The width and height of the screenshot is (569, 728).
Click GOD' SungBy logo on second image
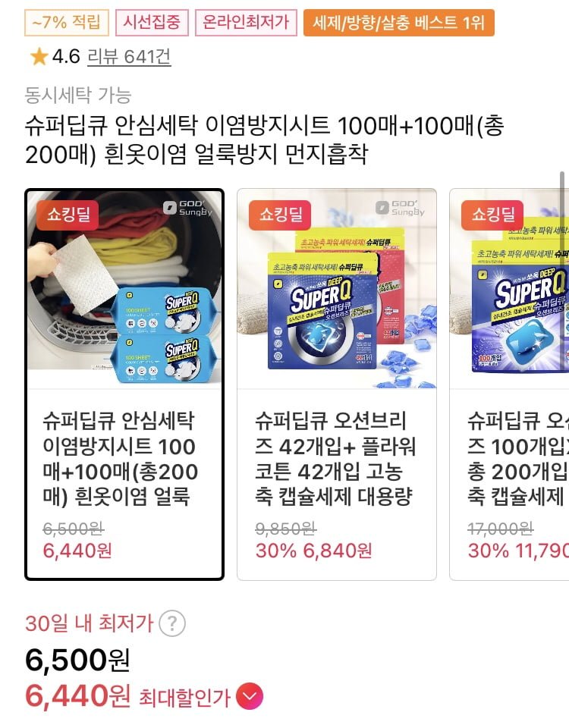point(400,208)
